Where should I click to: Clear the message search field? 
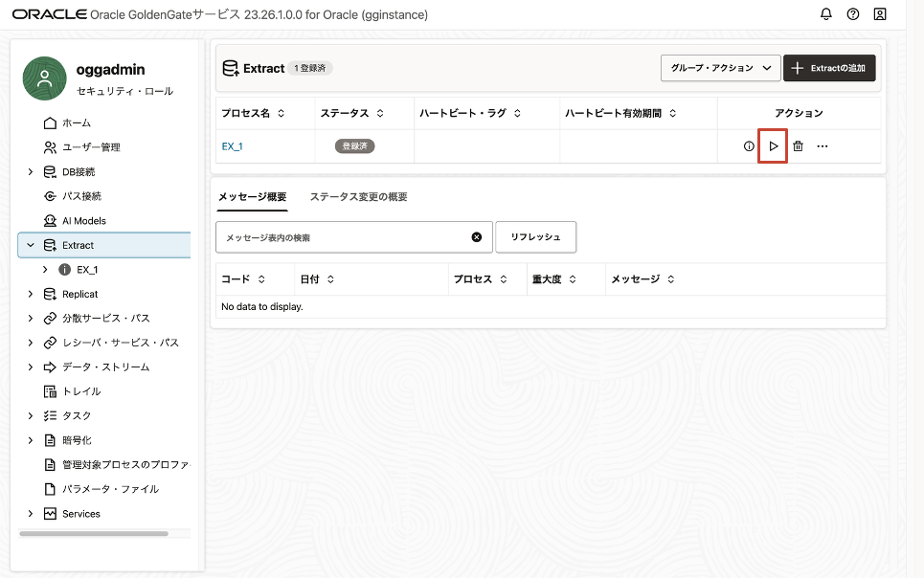(x=477, y=237)
